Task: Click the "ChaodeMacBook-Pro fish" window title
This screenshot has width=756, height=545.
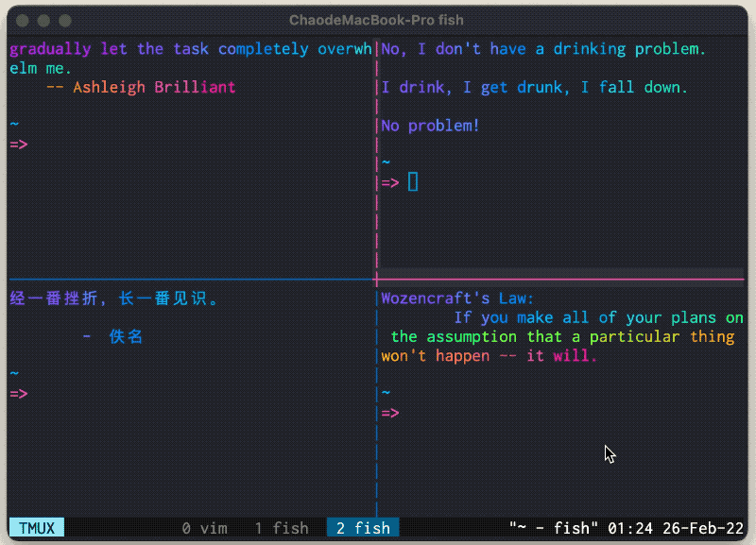Action: point(376,20)
